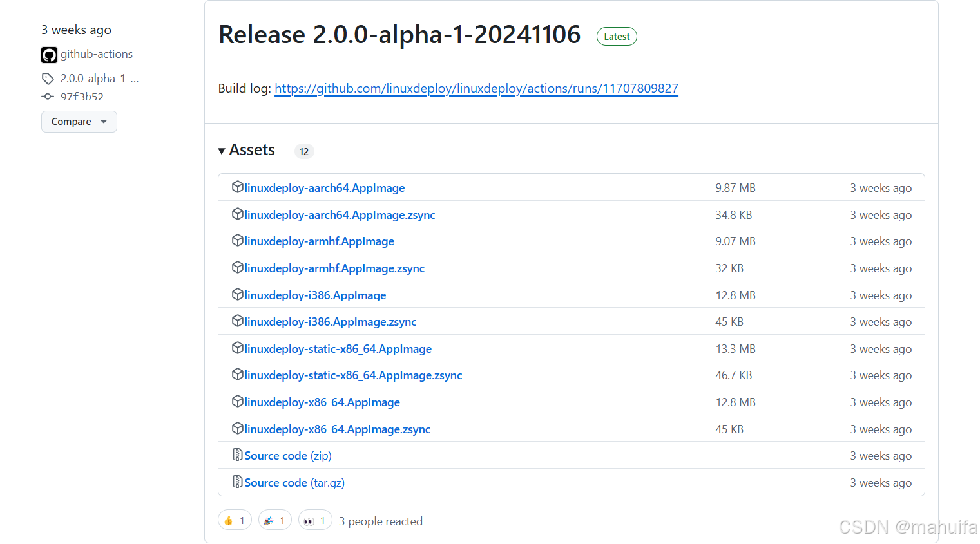Click package icon for linuxdeploy-static-x86_64.AppImage
This screenshot has height=544, width=980.
pos(238,348)
